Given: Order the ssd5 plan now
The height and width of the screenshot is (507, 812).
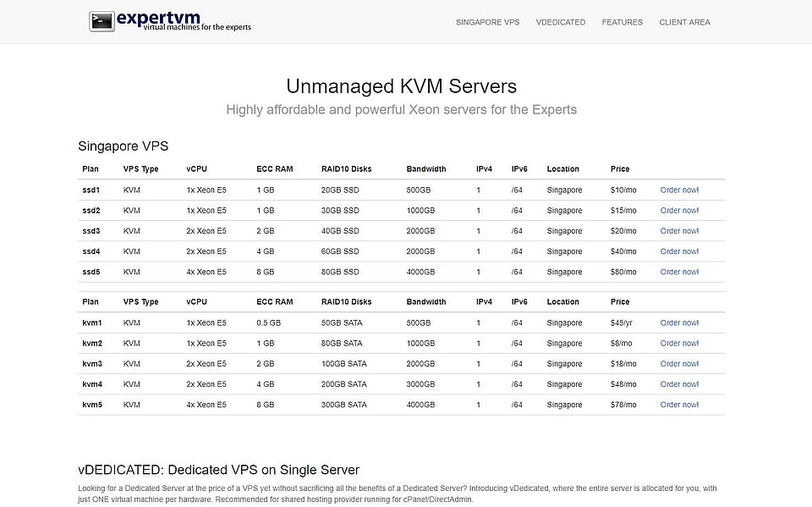Looking at the screenshot, I should click(679, 273).
